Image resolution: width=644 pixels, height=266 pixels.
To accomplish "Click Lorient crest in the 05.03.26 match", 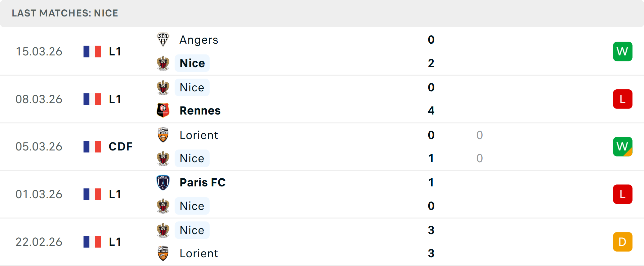I will pos(163,135).
